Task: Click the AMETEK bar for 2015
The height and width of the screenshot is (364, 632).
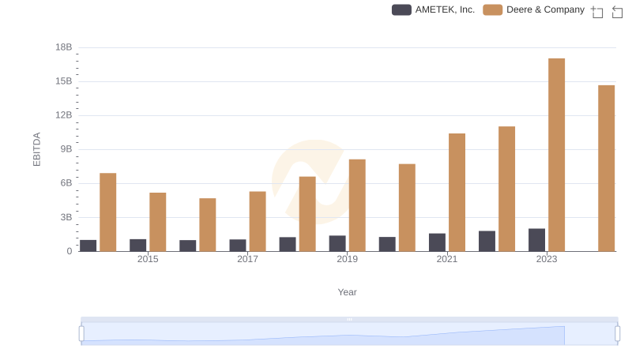Action: point(137,246)
